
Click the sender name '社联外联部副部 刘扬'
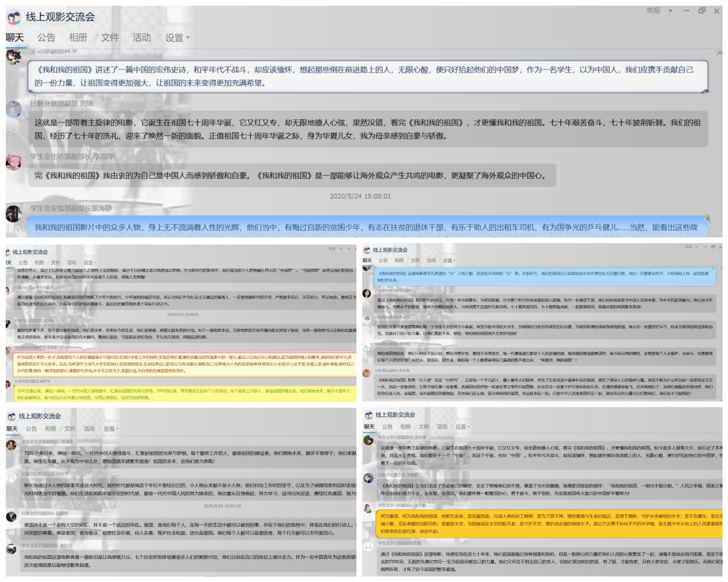pos(62,104)
